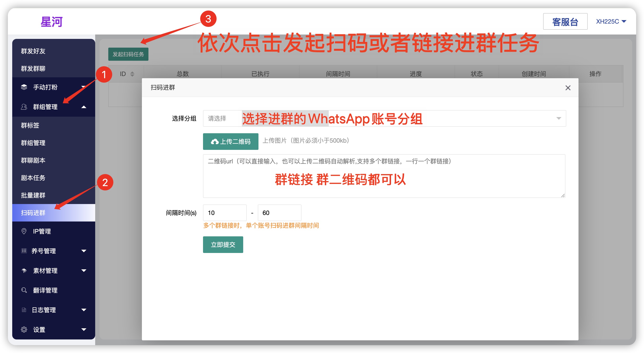Viewport: 644px width, 353px height.
Task: Close the 扫码进群 dialog with X
Action: tap(568, 88)
